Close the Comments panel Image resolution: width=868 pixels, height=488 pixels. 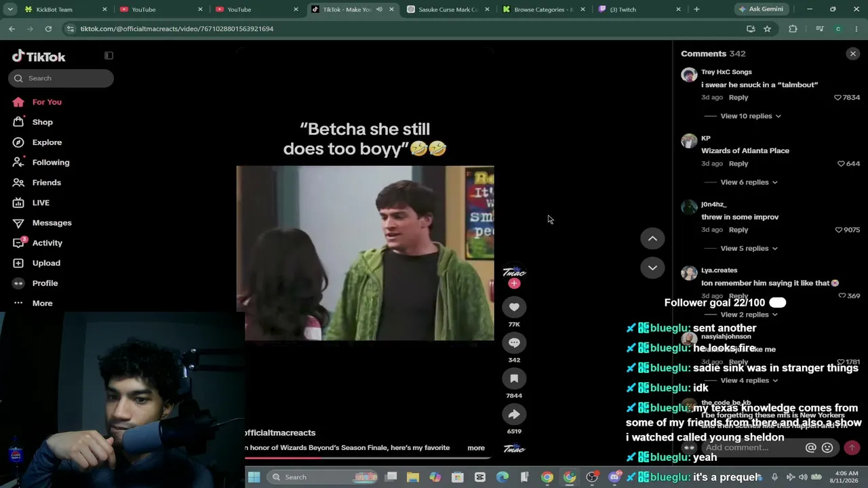[853, 54]
